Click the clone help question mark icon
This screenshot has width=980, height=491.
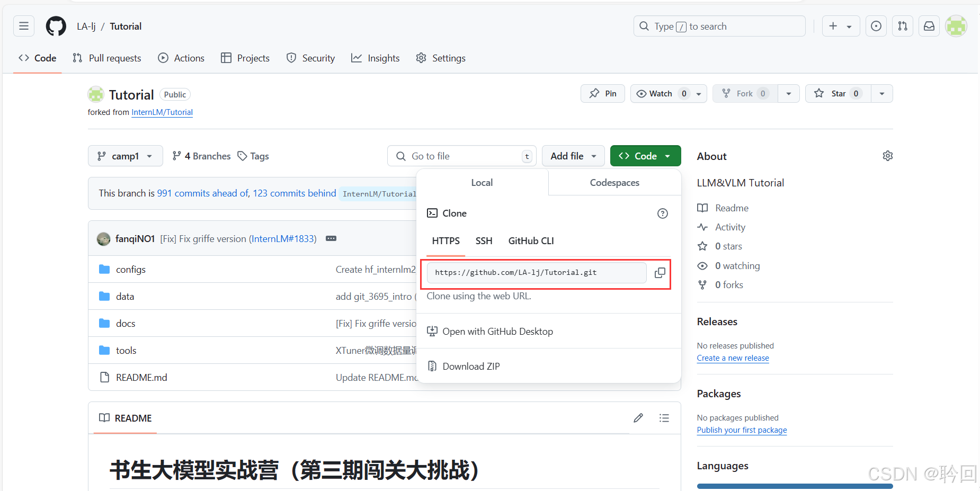click(x=662, y=213)
